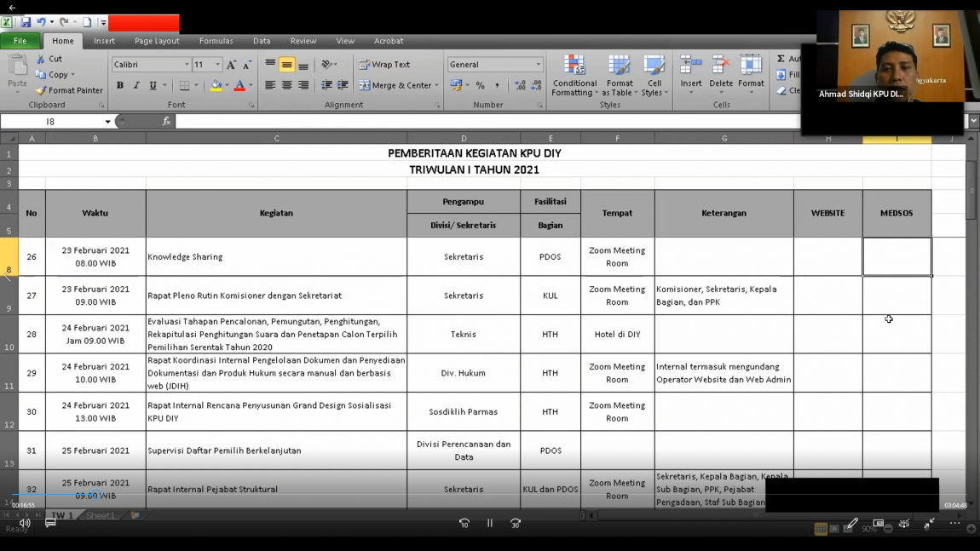The height and width of the screenshot is (551, 980).
Task: Click the Increase Font Size icon
Action: coord(231,65)
